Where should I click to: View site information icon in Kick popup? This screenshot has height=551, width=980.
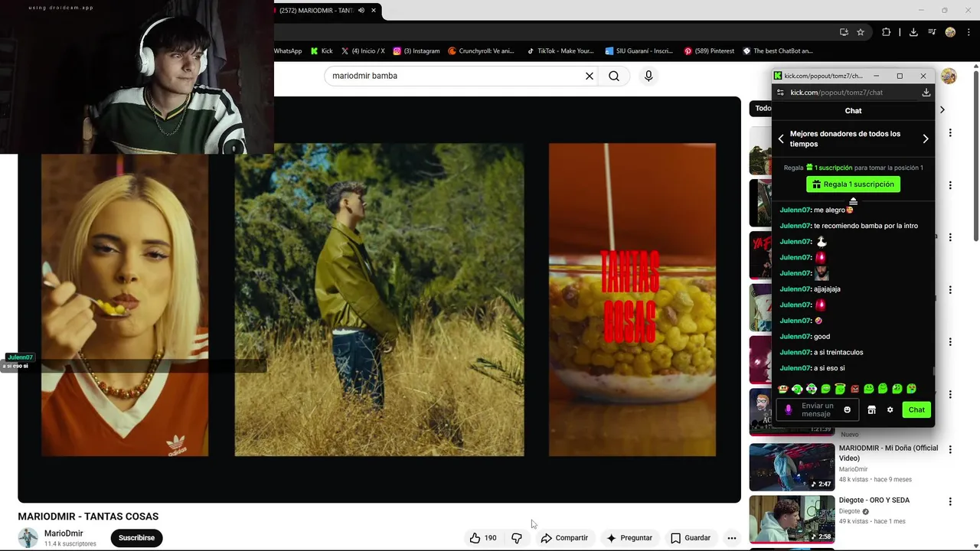click(x=780, y=93)
